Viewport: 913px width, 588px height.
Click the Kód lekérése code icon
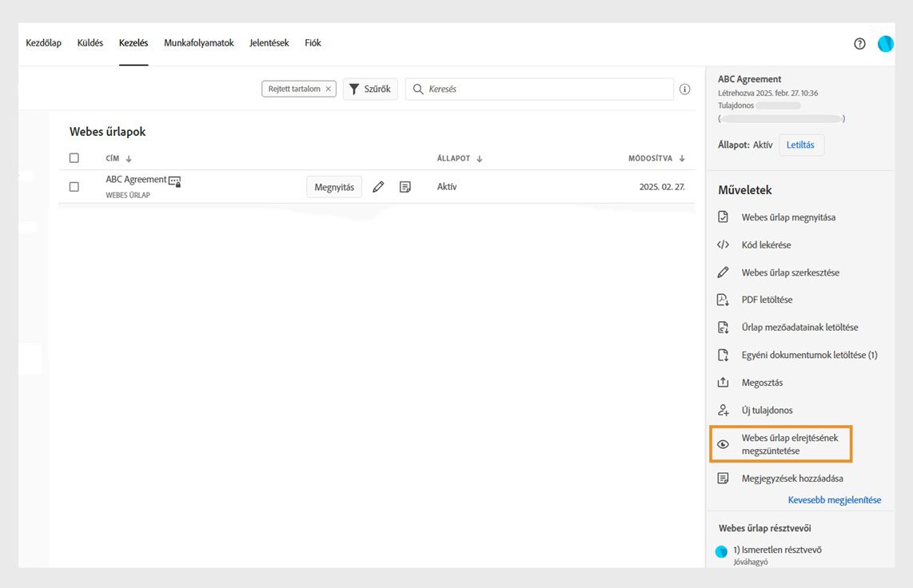pyautogui.click(x=723, y=245)
